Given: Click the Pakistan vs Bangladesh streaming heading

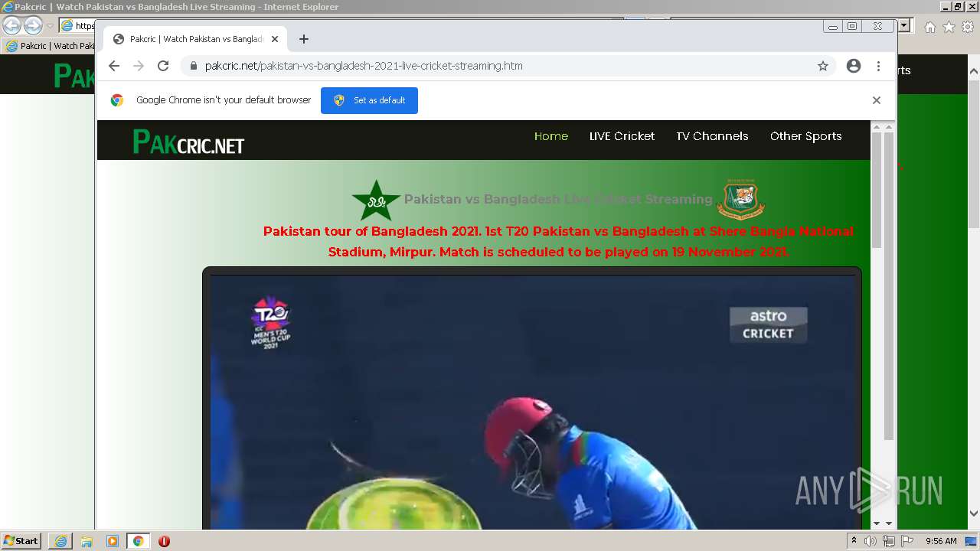Looking at the screenshot, I should (x=558, y=199).
